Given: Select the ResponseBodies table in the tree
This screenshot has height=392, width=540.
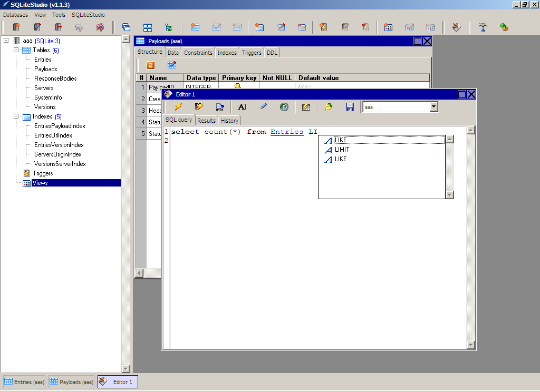Looking at the screenshot, I should [55, 79].
